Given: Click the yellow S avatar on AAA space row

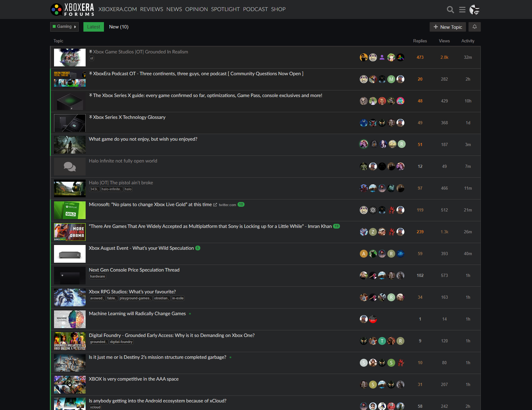Looking at the screenshot, I should [373, 384].
